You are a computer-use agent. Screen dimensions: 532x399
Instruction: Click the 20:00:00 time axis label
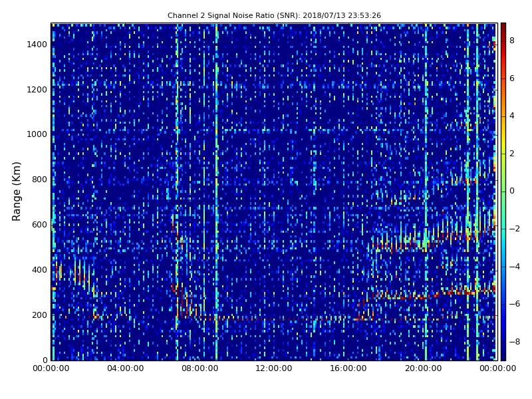[423, 368]
